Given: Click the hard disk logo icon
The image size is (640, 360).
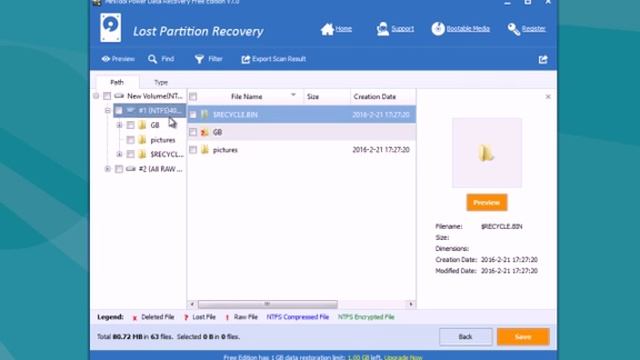Looking at the screenshot, I should click(111, 28).
